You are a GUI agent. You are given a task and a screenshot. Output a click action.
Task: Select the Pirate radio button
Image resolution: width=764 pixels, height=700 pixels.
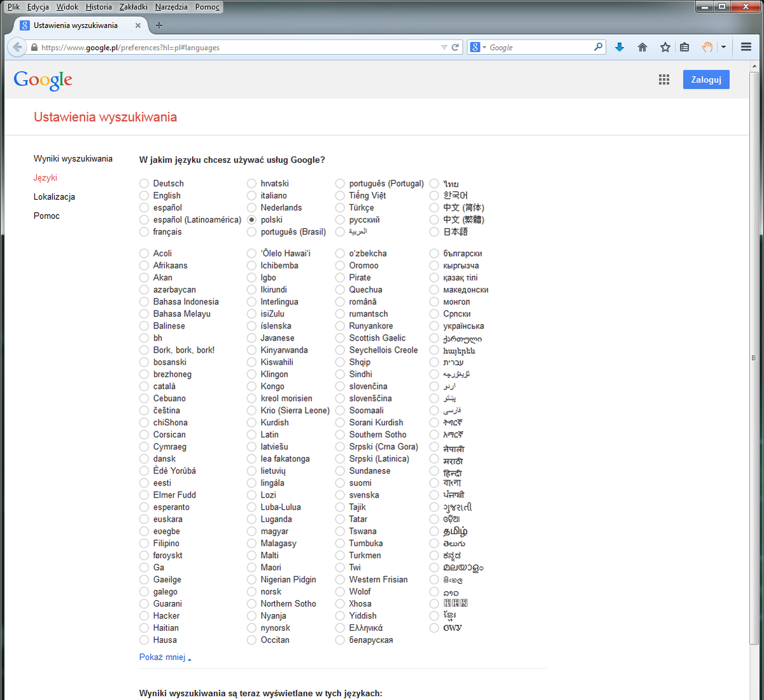pyautogui.click(x=340, y=277)
